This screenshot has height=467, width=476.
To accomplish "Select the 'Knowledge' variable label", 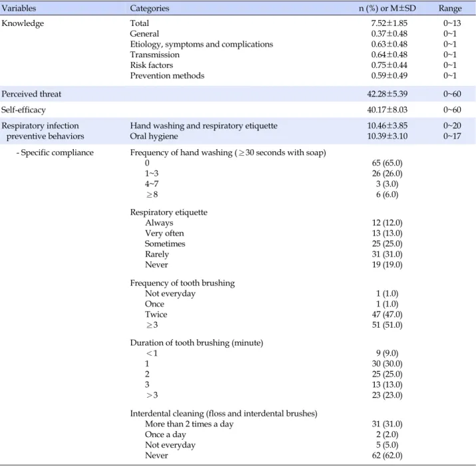I will (x=23, y=23).
